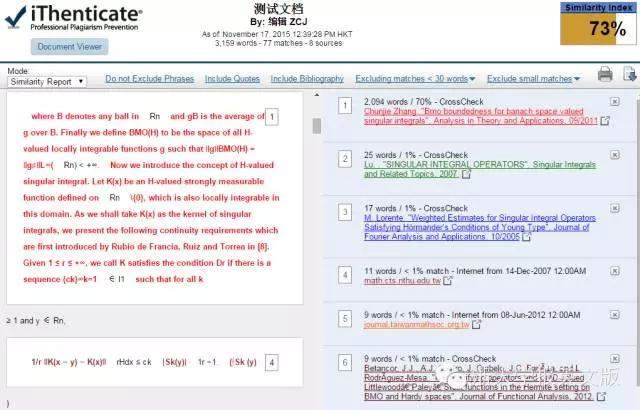Open the Mode Similarity Report dropdown

(x=47, y=82)
